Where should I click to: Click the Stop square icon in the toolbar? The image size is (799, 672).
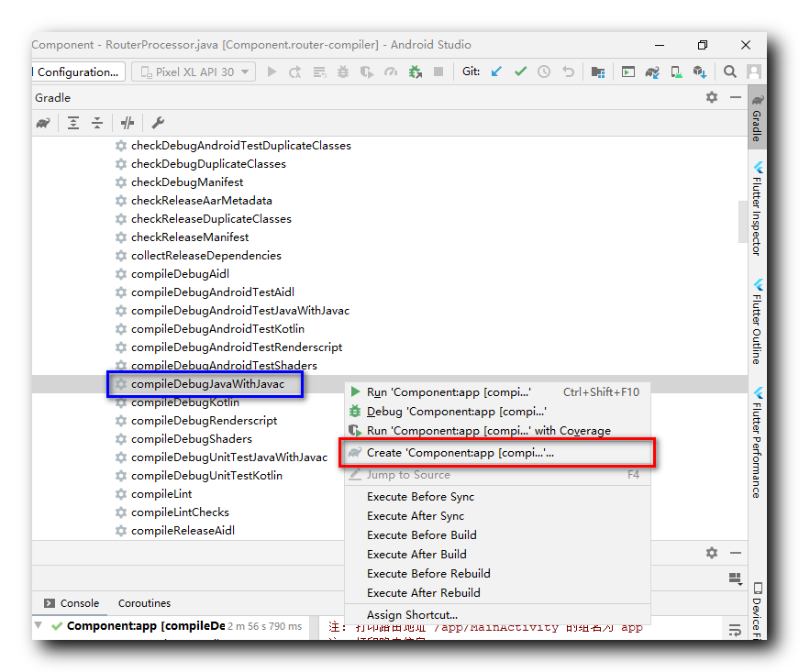[438, 72]
